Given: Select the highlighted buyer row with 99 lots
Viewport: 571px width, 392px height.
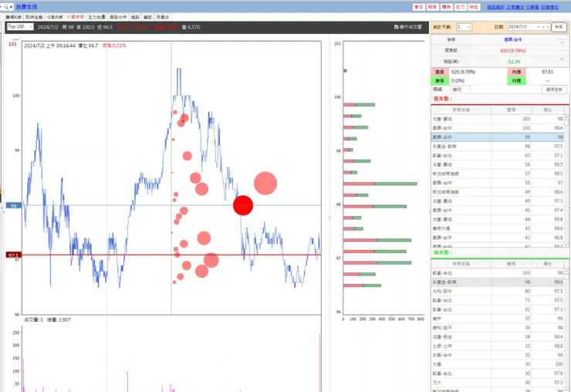Looking at the screenshot, I should (x=498, y=137).
